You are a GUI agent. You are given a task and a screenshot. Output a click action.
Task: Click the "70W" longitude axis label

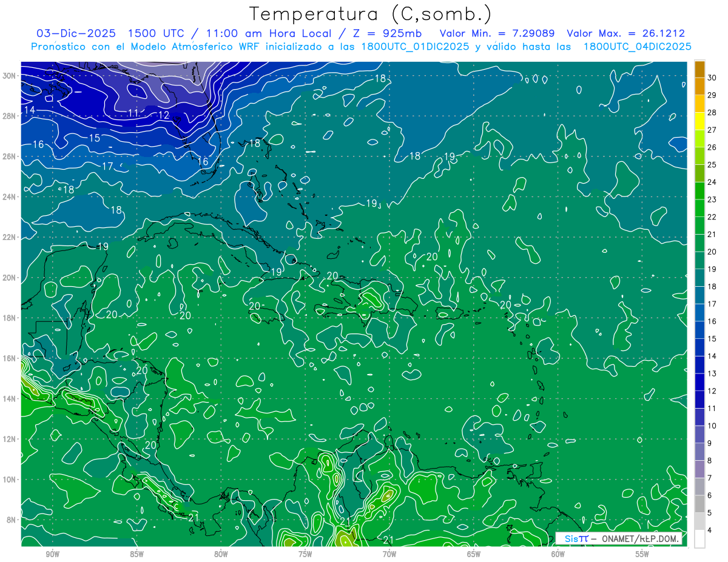click(x=389, y=555)
